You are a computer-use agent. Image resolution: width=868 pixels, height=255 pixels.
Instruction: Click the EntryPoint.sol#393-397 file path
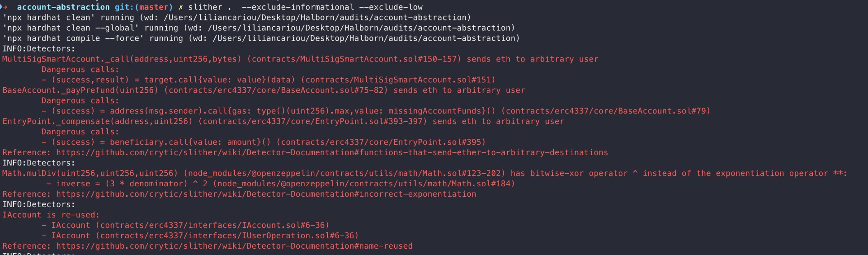point(312,122)
